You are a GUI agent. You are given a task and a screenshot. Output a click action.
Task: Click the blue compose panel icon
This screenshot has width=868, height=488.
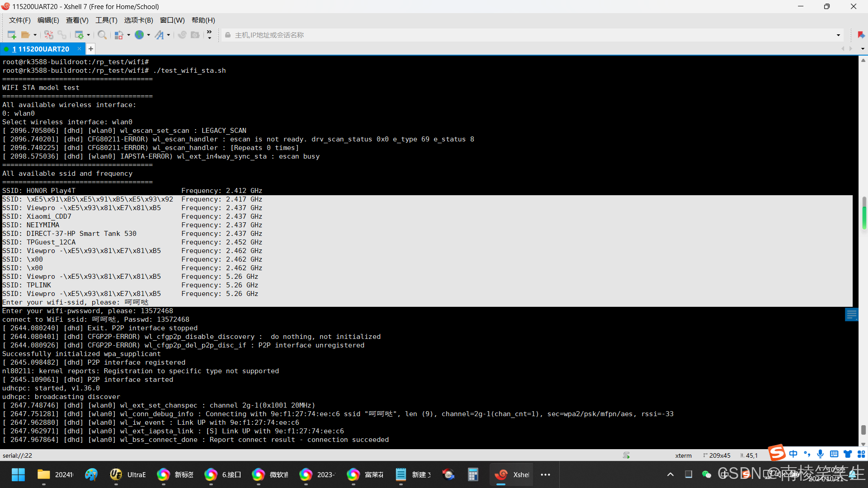coord(851,314)
